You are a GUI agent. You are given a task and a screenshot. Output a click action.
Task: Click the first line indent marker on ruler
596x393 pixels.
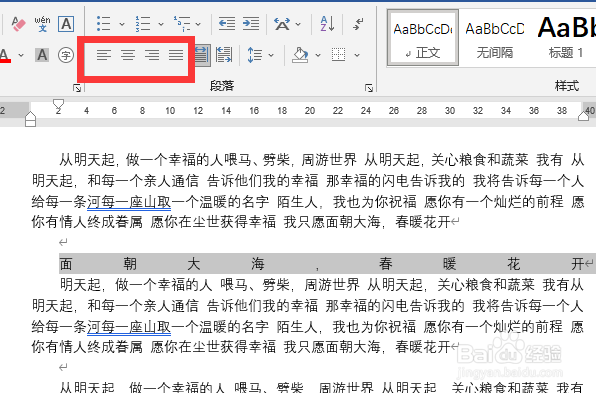[58, 104]
